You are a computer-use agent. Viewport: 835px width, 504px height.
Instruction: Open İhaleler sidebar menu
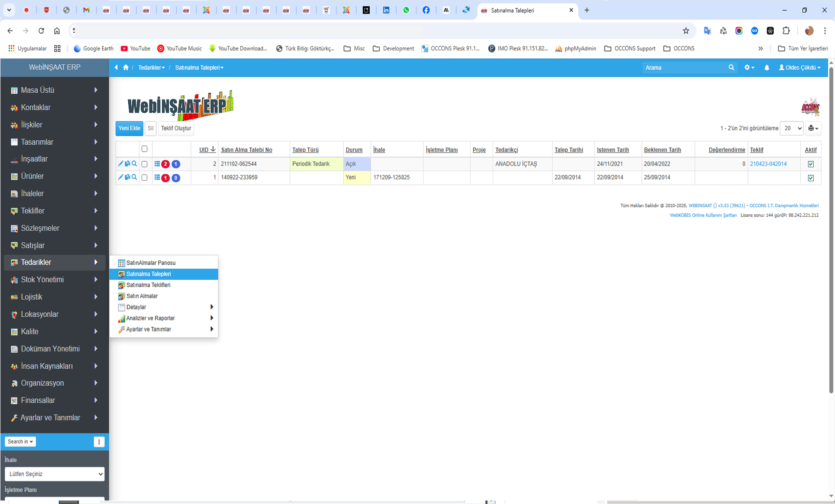coord(55,193)
